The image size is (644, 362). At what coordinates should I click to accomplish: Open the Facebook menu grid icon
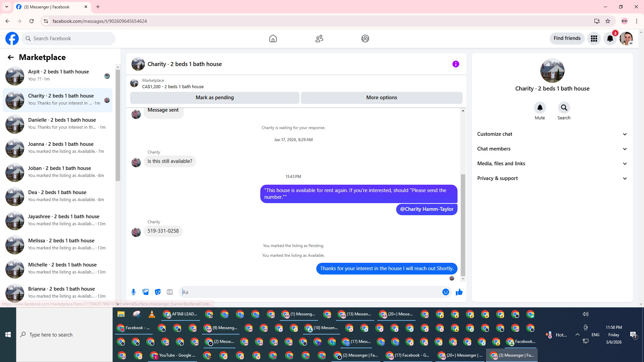coord(594,39)
